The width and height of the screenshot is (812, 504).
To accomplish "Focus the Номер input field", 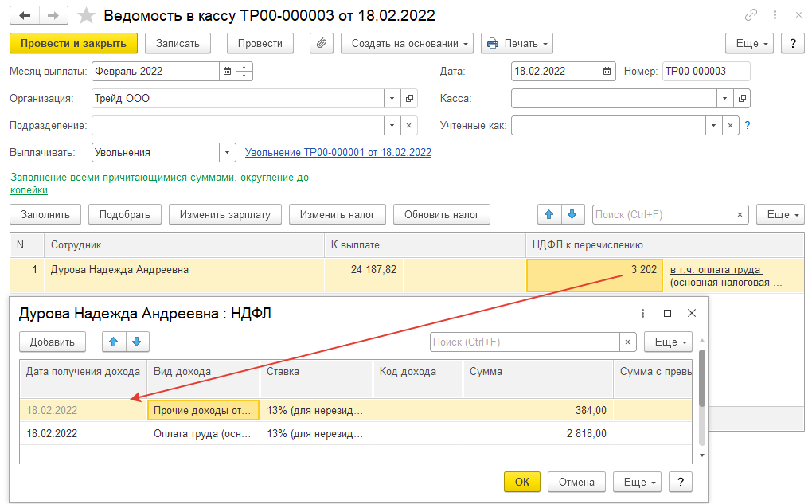I will pyautogui.click(x=706, y=72).
